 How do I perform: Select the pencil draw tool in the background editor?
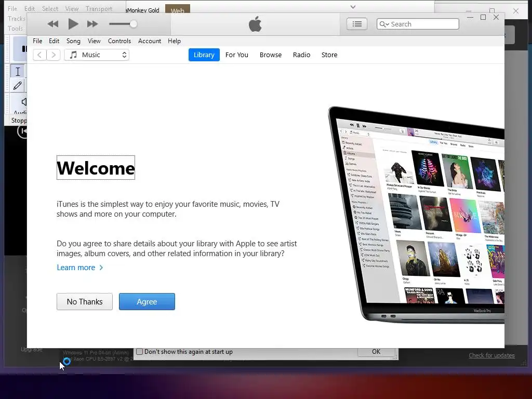coord(18,86)
